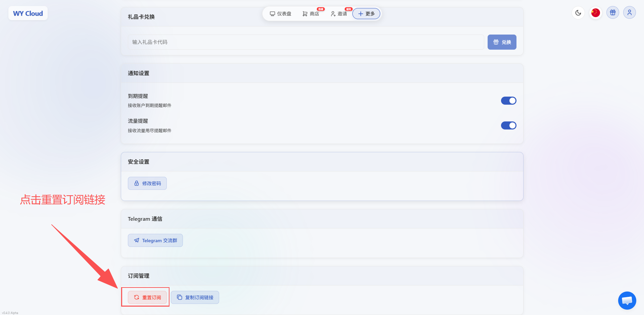Viewport: 644px width, 315px height.
Task: Click 修改密码 change password button
Action: 147,183
